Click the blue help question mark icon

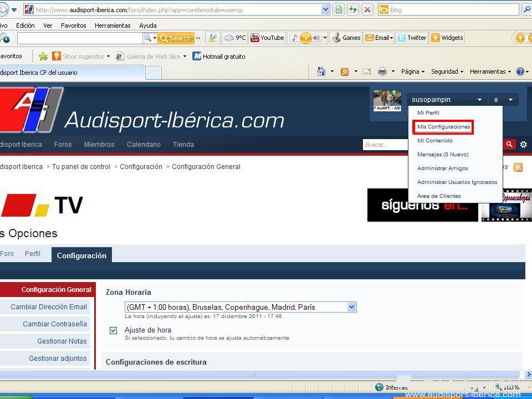[520, 71]
